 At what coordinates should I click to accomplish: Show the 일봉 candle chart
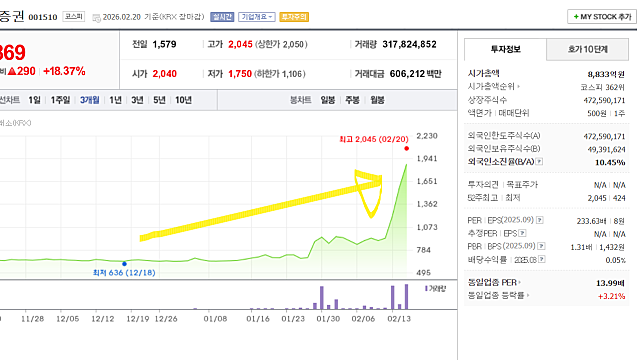coord(327,100)
